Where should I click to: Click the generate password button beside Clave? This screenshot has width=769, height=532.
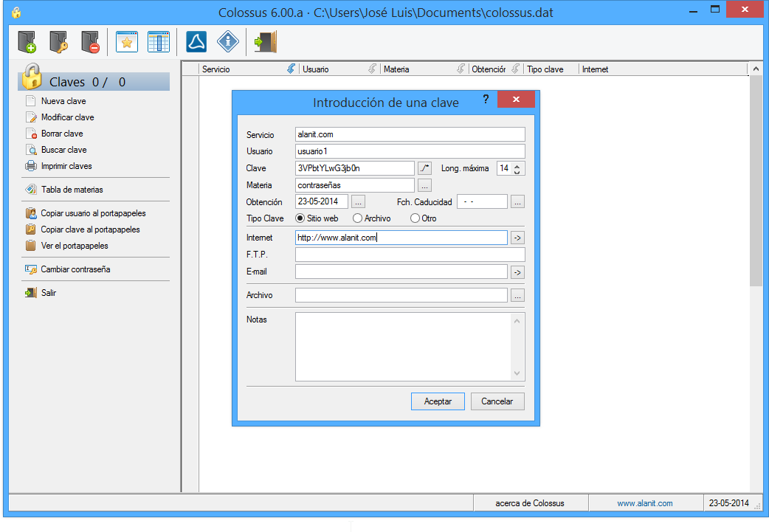[424, 168]
